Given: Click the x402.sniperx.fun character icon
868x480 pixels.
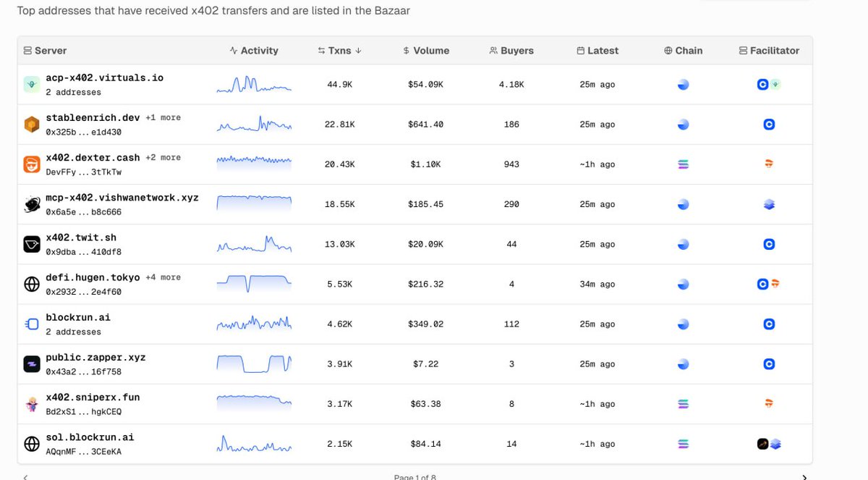Looking at the screenshot, I should (x=31, y=404).
